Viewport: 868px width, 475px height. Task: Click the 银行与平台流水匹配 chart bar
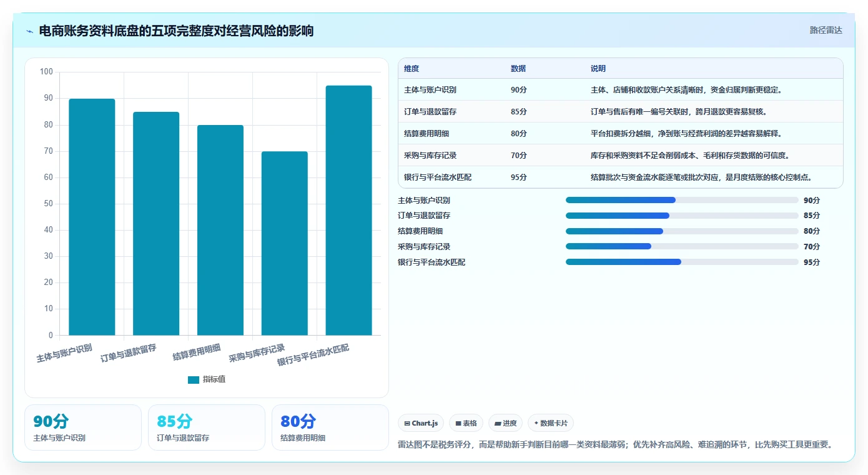click(348, 211)
